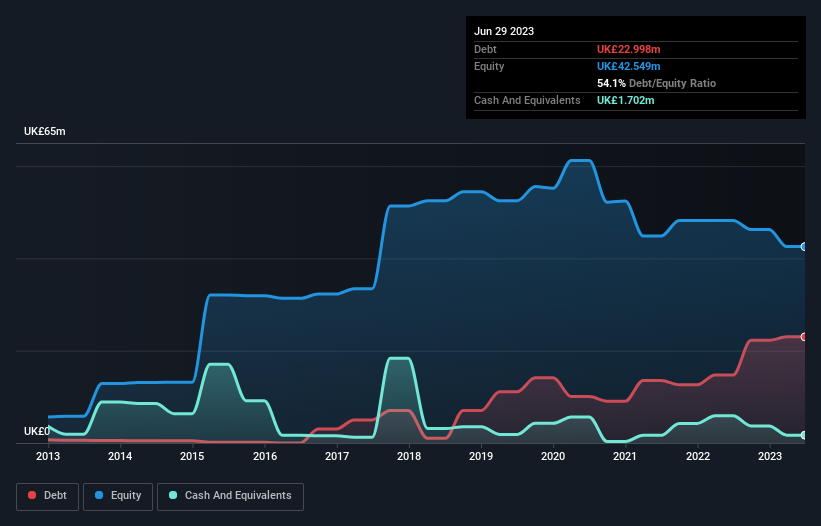Click the red dot in Debt legend
Screen dimensions: 821x526
(x=32, y=495)
